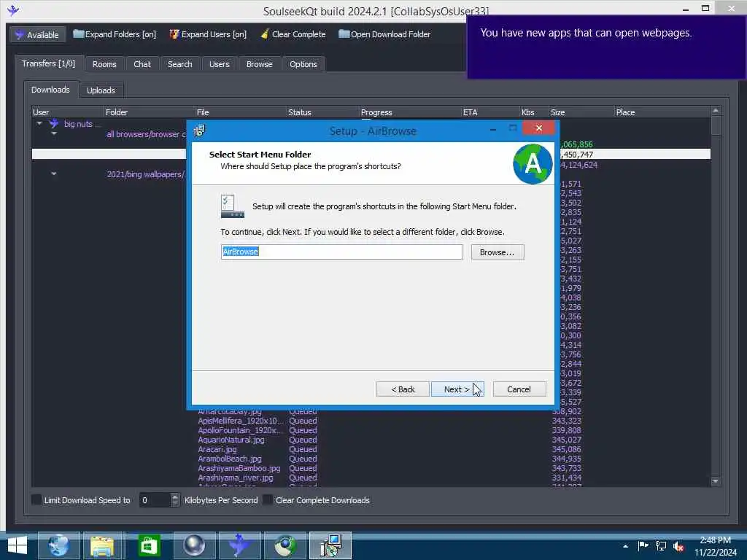Open Internet Explorer from taskbar
The width and height of the screenshot is (747, 560).
[58, 545]
